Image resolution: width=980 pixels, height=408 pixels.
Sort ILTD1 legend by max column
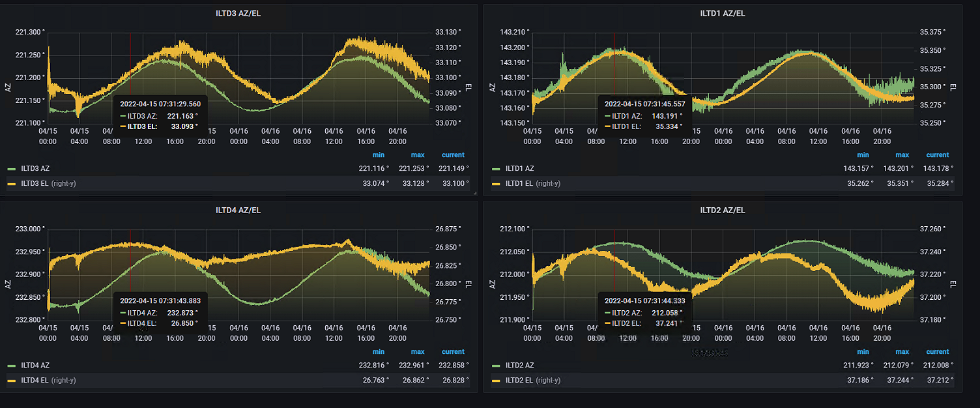902,155
